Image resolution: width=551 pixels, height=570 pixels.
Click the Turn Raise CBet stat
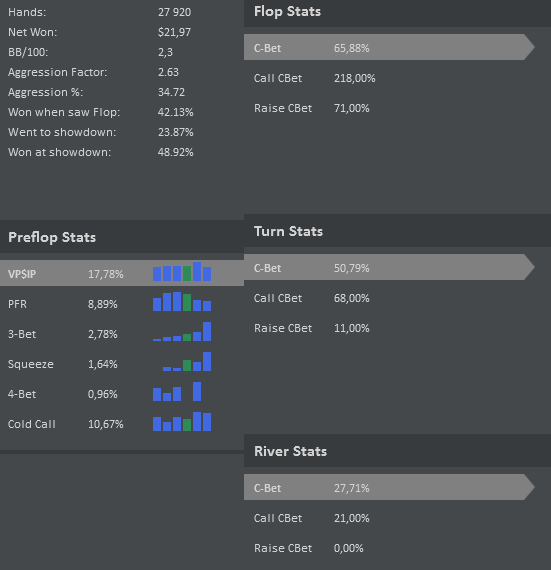(x=312, y=328)
